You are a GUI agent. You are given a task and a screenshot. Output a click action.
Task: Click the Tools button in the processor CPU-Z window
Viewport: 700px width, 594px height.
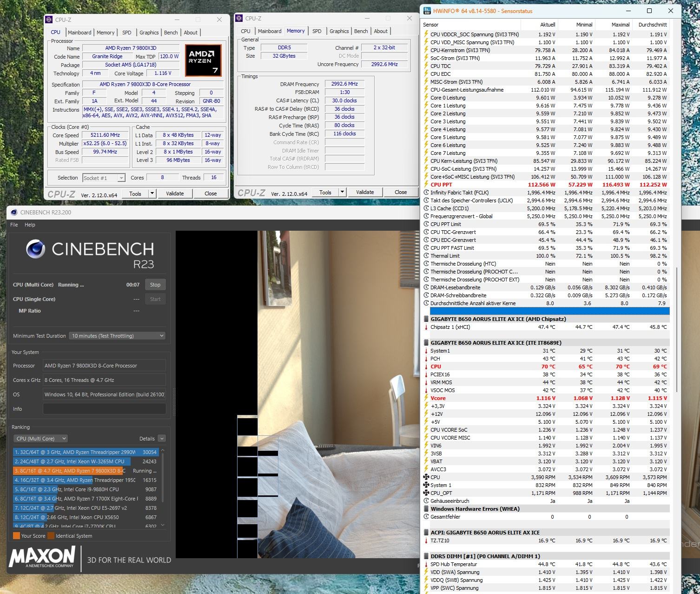point(135,194)
